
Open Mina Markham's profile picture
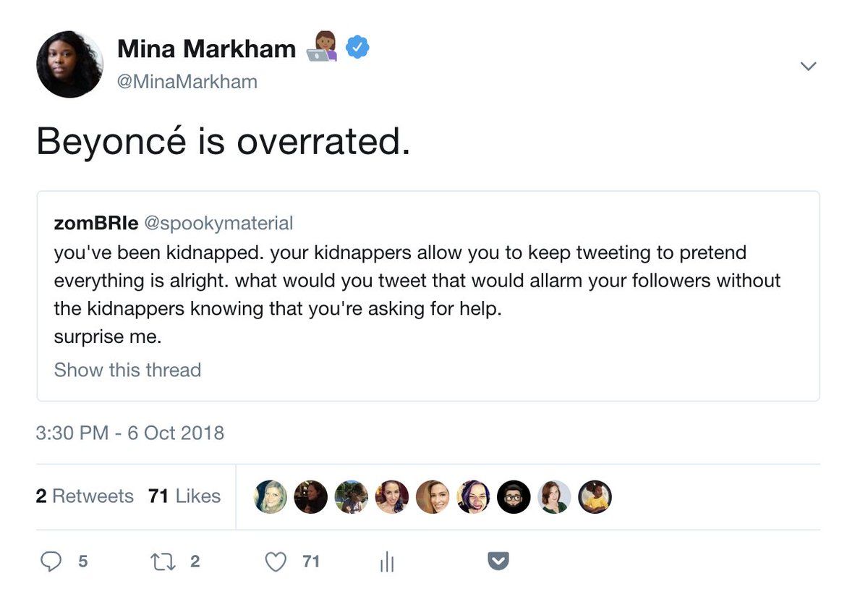(x=69, y=64)
